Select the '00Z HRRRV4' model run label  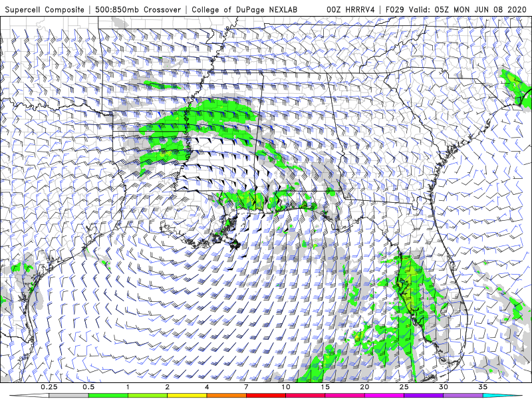(351, 9)
